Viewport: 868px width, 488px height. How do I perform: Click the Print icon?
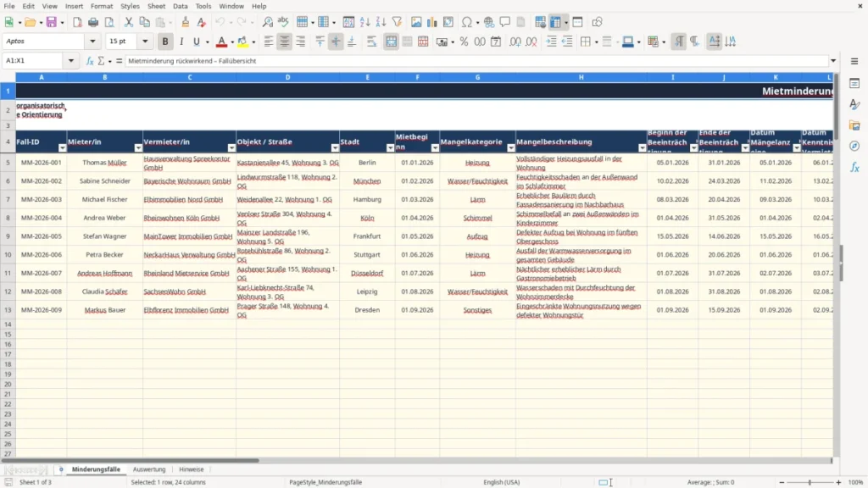point(93,22)
